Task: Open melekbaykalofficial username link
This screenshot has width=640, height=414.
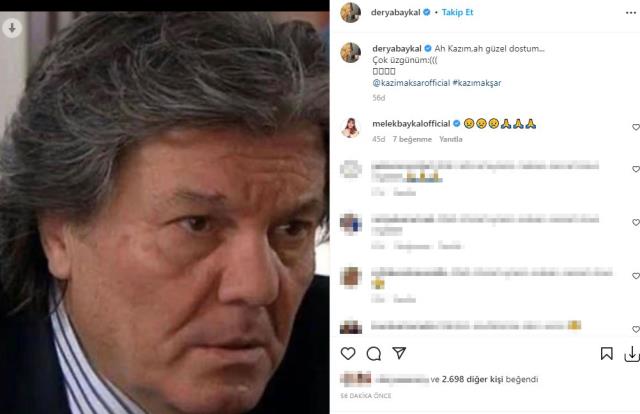Action: pyautogui.click(x=411, y=123)
